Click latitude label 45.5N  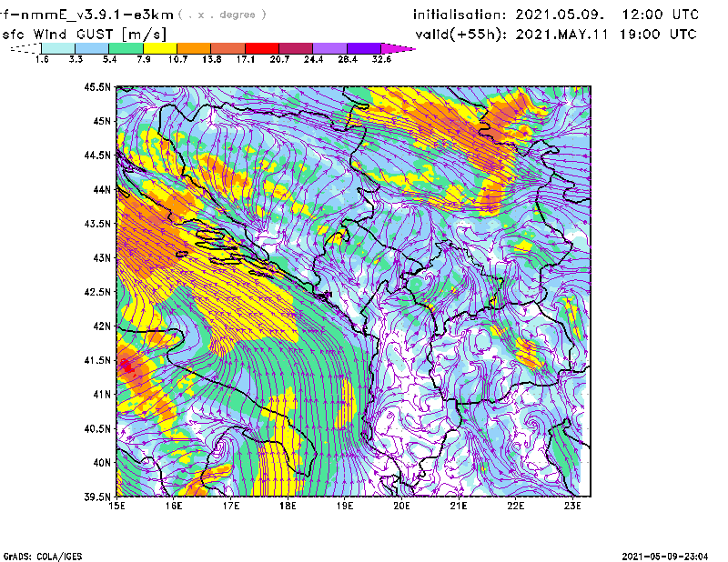97,86
